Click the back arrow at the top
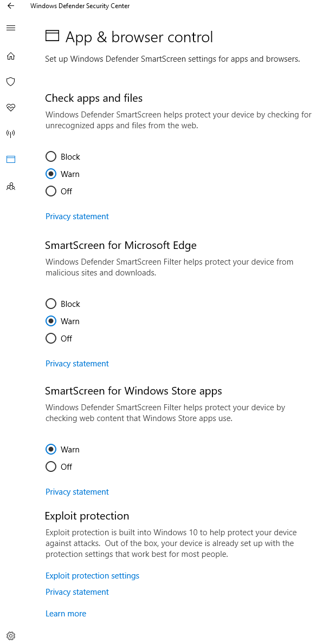 point(10,6)
